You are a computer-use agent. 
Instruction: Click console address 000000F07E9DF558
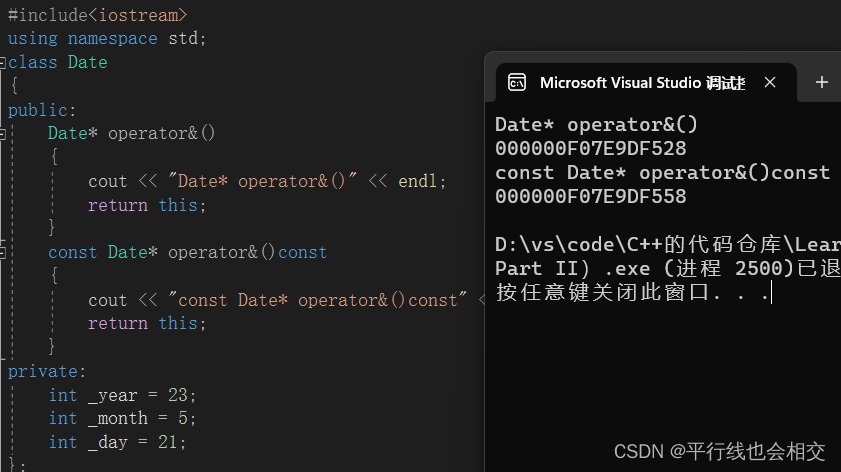point(590,197)
